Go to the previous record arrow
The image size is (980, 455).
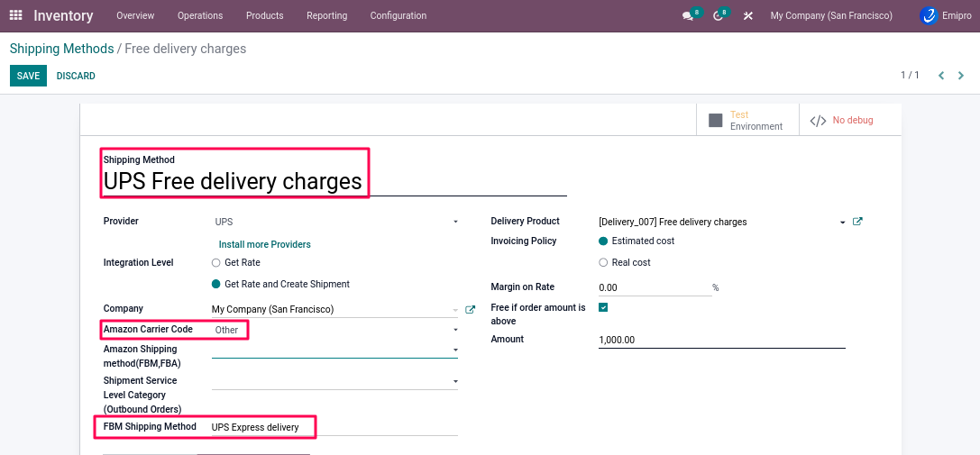(941, 76)
